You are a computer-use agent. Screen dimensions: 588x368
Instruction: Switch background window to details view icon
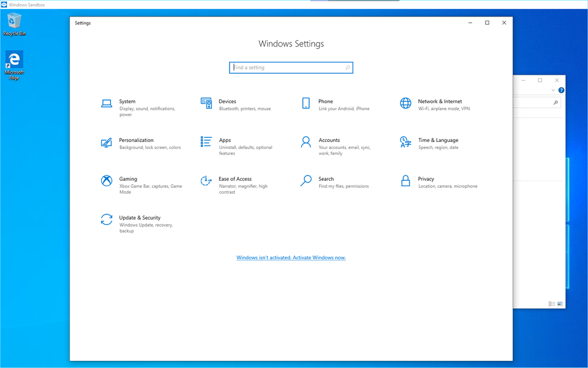552,304
